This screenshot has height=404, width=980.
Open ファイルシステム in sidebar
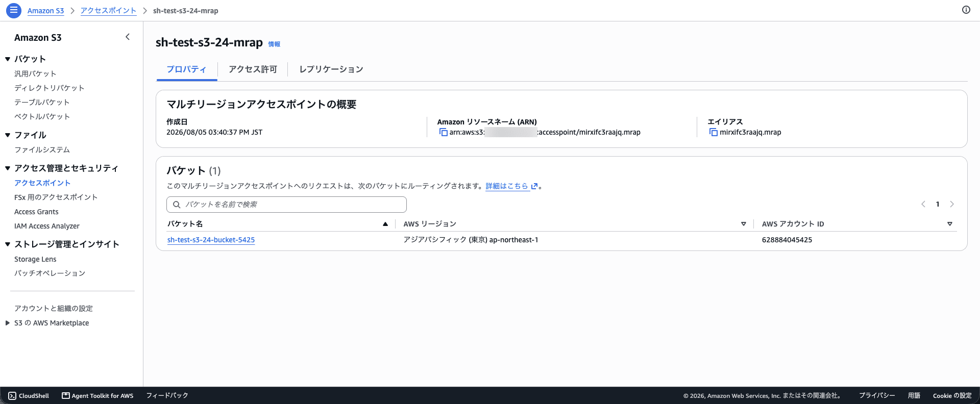coord(42,150)
